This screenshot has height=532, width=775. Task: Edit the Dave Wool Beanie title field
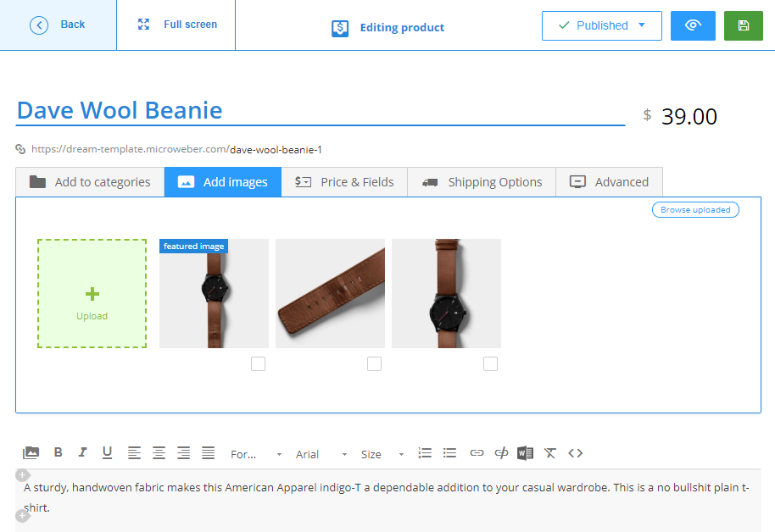click(x=321, y=111)
